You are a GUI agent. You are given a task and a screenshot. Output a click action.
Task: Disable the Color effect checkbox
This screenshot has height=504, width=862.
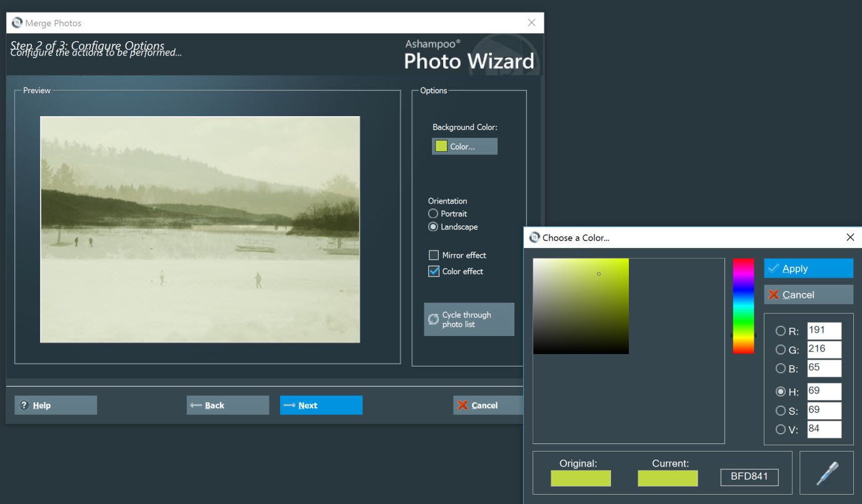point(434,271)
